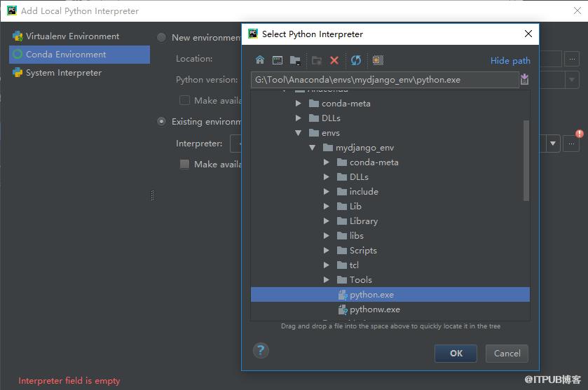
Task: Click Cancel in Select Python Interpreter dialog
Action: click(x=507, y=354)
